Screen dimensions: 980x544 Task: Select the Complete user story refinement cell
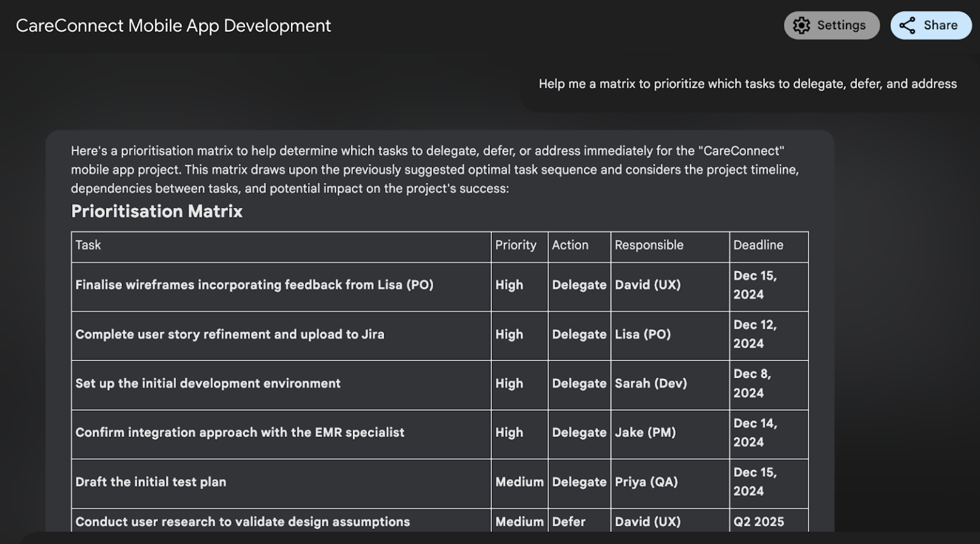230,335
